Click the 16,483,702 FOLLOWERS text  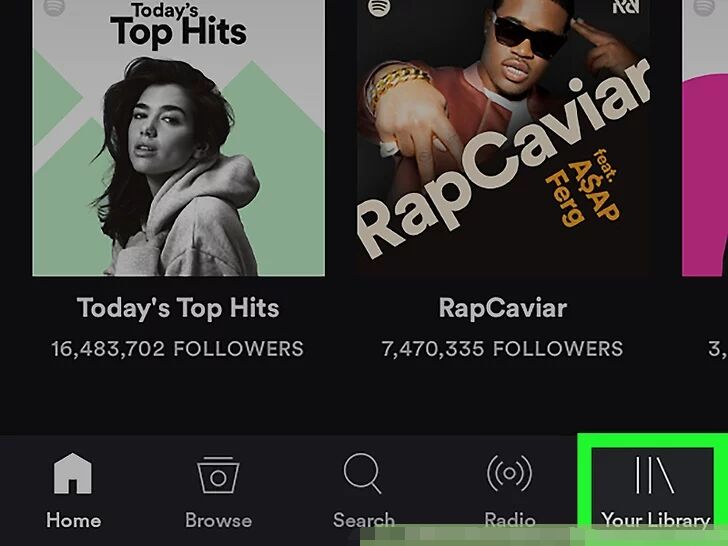click(177, 349)
